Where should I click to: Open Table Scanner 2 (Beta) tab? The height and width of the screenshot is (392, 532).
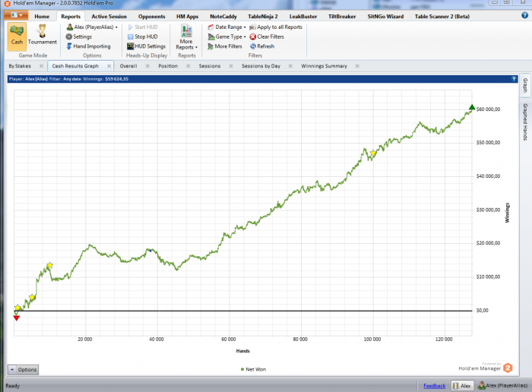(x=442, y=16)
